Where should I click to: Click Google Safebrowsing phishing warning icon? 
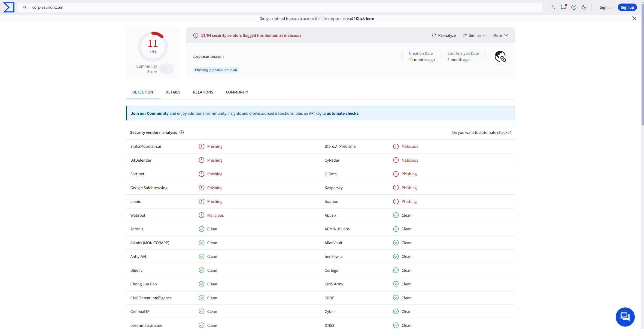click(x=201, y=188)
